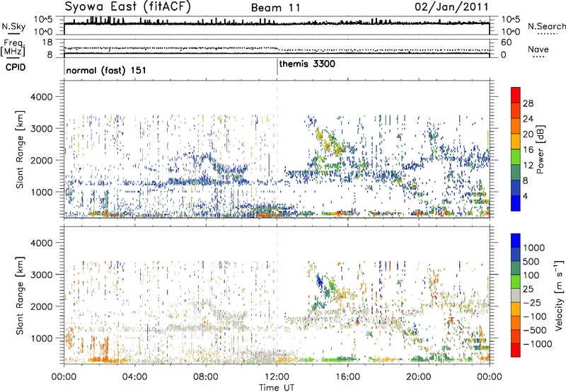Click the 'CPID' row label

coord(16,67)
